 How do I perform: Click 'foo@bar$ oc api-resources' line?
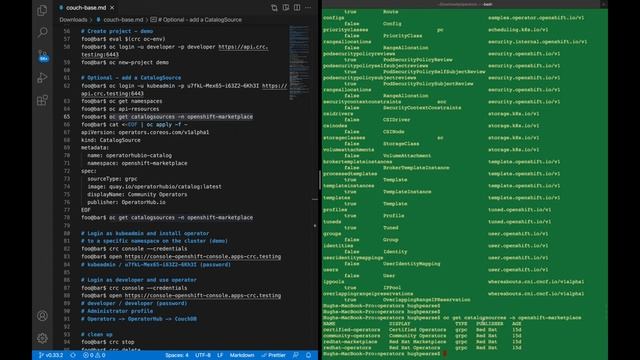[120, 109]
